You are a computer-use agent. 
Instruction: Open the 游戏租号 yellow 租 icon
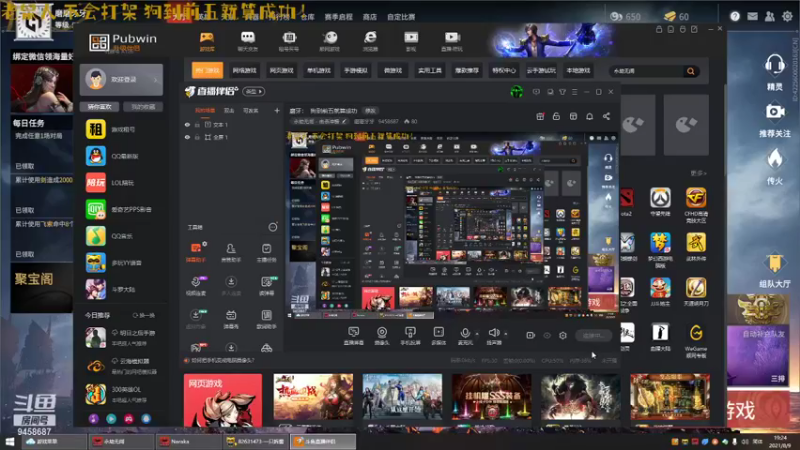click(x=95, y=130)
